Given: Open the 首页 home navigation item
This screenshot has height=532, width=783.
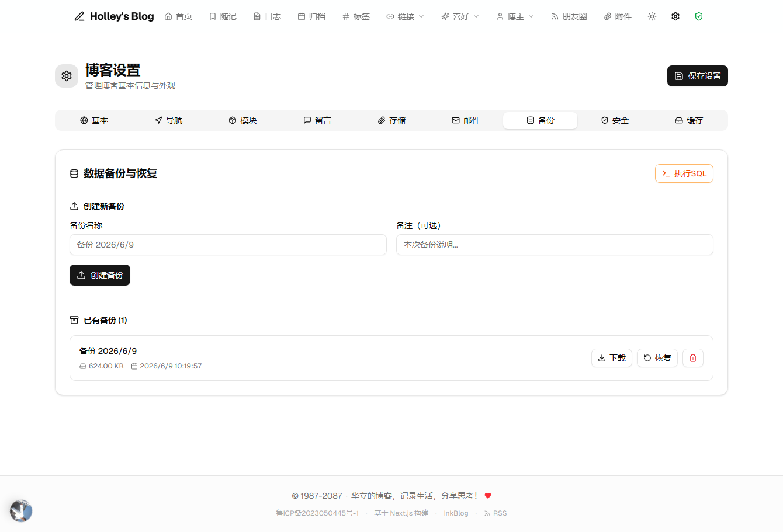Looking at the screenshot, I should coord(178,16).
